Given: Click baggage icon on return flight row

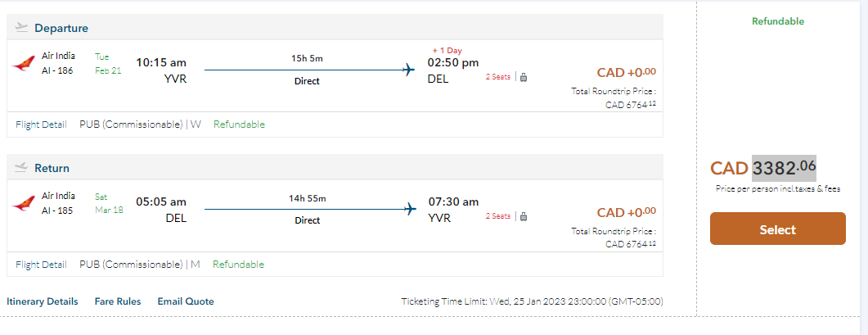Looking at the screenshot, I should pos(524,216).
